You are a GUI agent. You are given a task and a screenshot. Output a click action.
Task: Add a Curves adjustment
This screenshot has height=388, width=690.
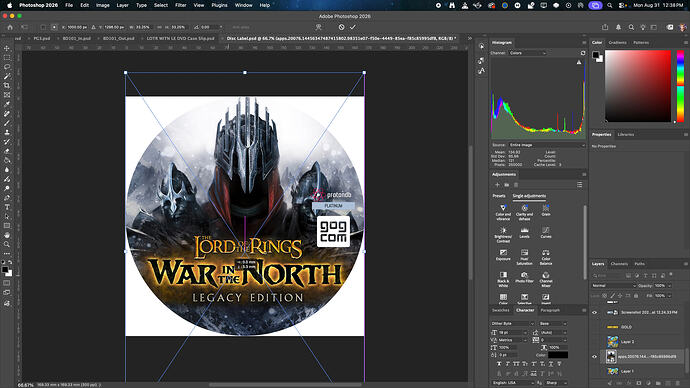pyautogui.click(x=546, y=233)
